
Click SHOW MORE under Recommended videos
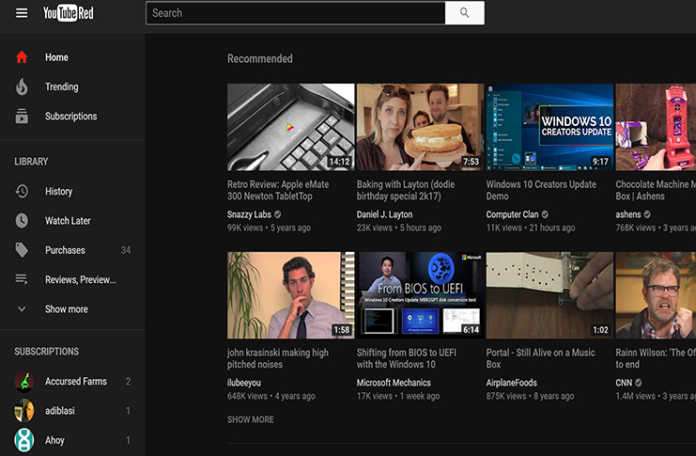click(250, 419)
